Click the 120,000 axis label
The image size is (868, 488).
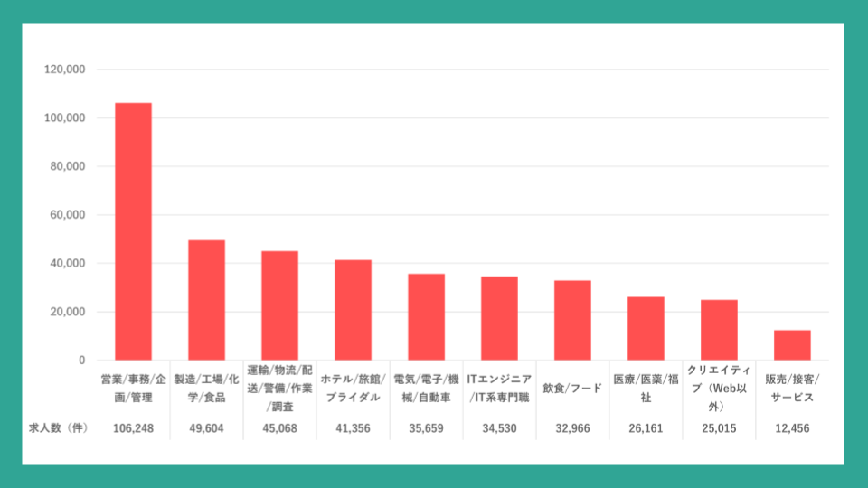(x=65, y=70)
